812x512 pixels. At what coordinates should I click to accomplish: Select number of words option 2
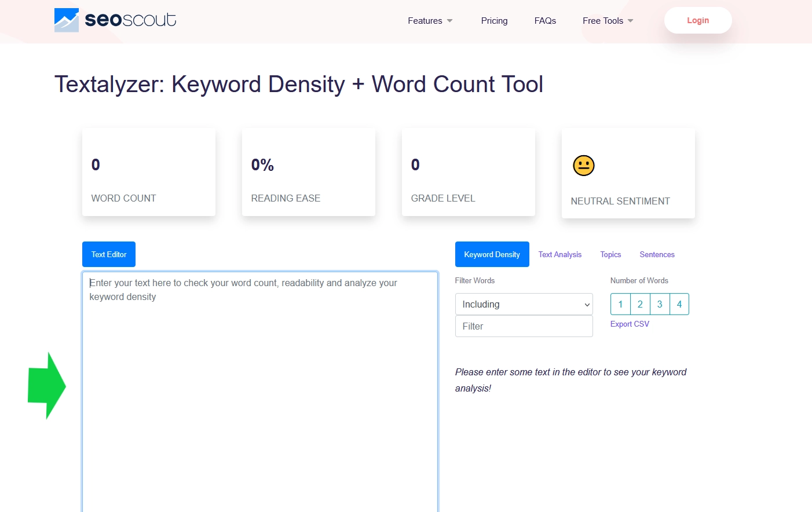coord(640,304)
